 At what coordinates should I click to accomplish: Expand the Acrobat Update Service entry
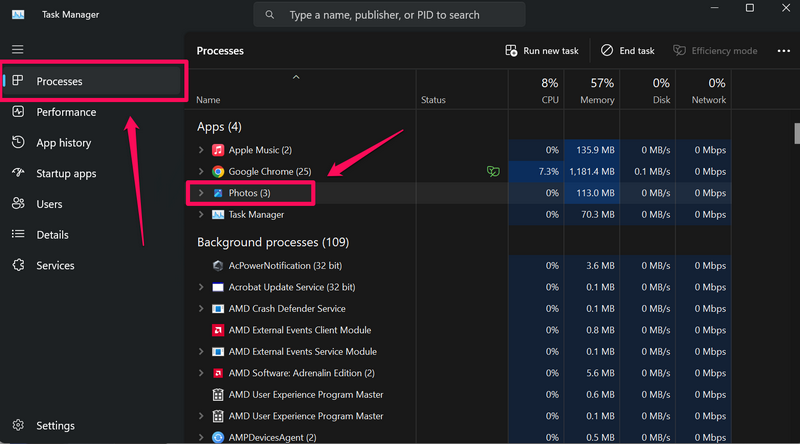201,287
